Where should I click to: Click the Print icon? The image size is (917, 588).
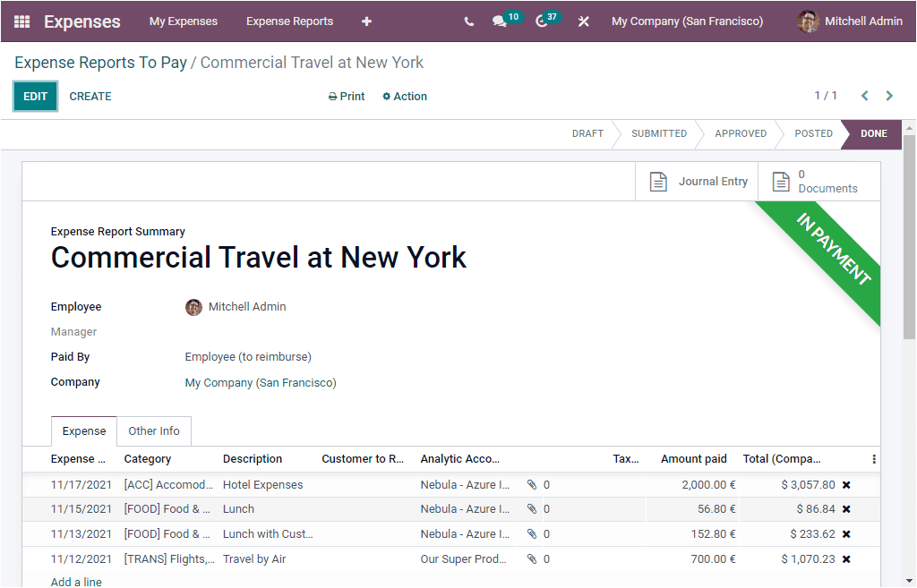[331, 96]
